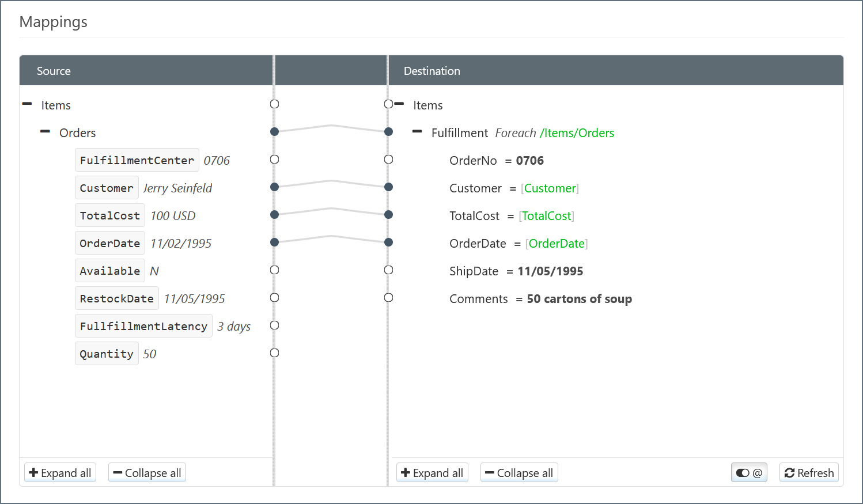Collapse the destination Items root node
This screenshot has height=504, width=863.
coord(399,104)
